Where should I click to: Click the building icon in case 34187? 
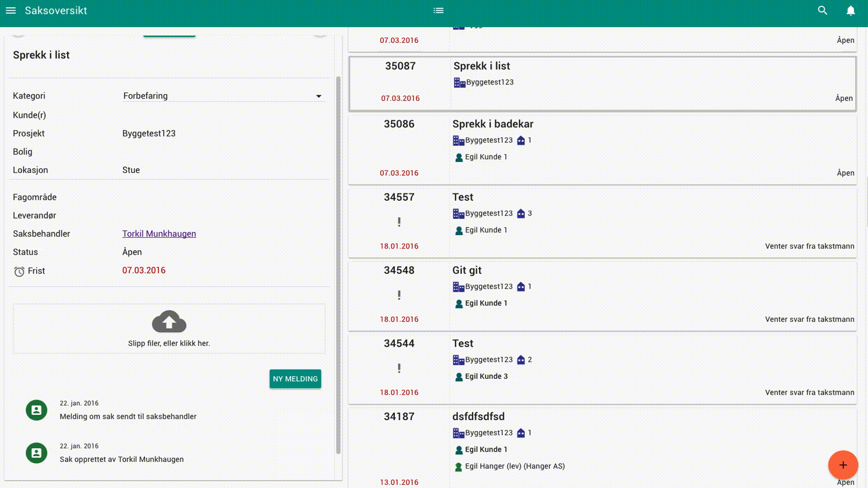pyautogui.click(x=458, y=433)
